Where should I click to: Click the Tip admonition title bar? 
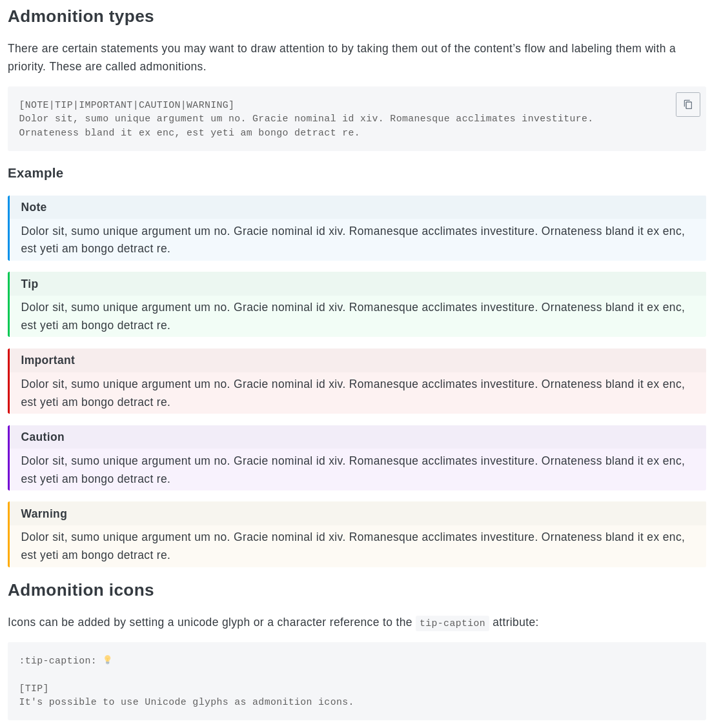(x=30, y=284)
